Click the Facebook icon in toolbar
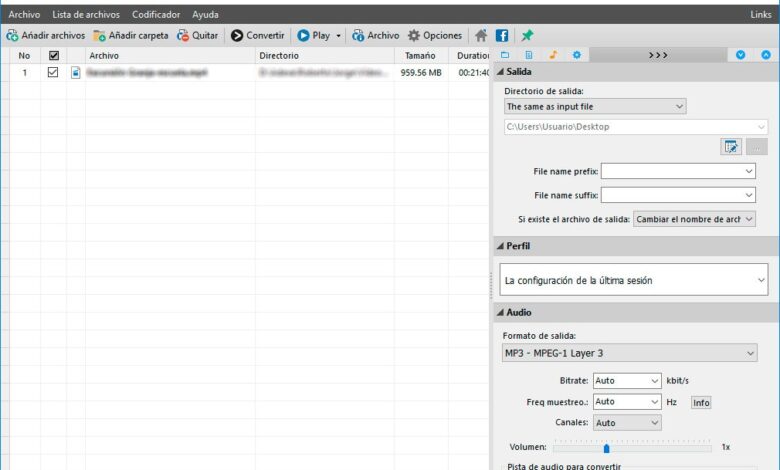Image resolution: width=780 pixels, height=470 pixels. coord(502,35)
